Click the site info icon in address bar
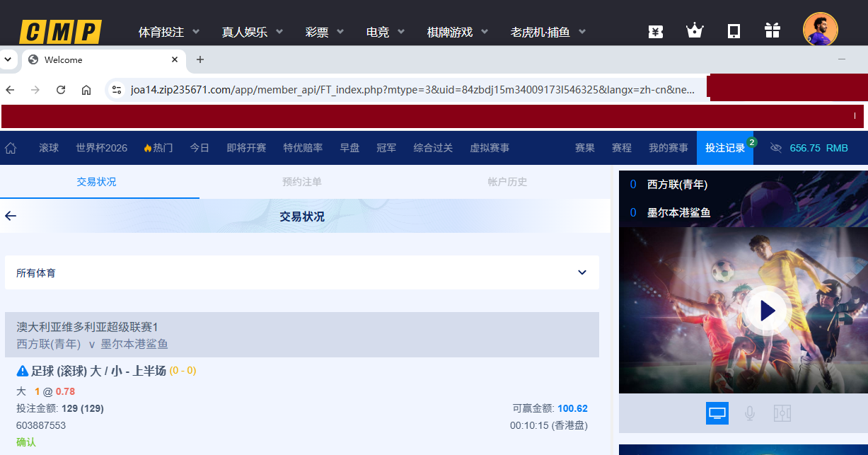868x455 pixels. (117, 90)
